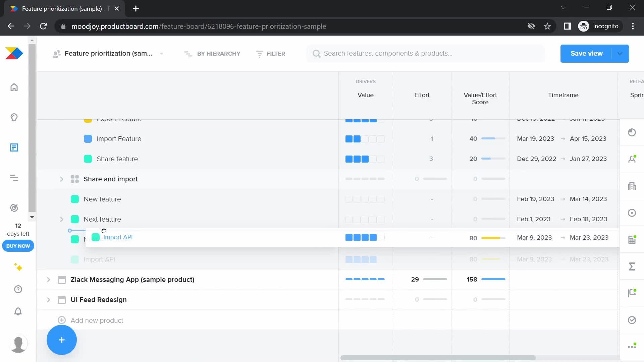This screenshot has height=362, width=644.
Task: Expand the Share and import section
Action: tap(61, 179)
